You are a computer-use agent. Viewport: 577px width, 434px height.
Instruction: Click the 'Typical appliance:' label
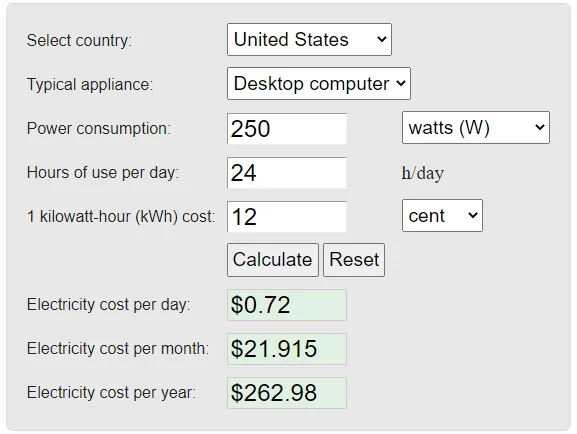click(90, 84)
